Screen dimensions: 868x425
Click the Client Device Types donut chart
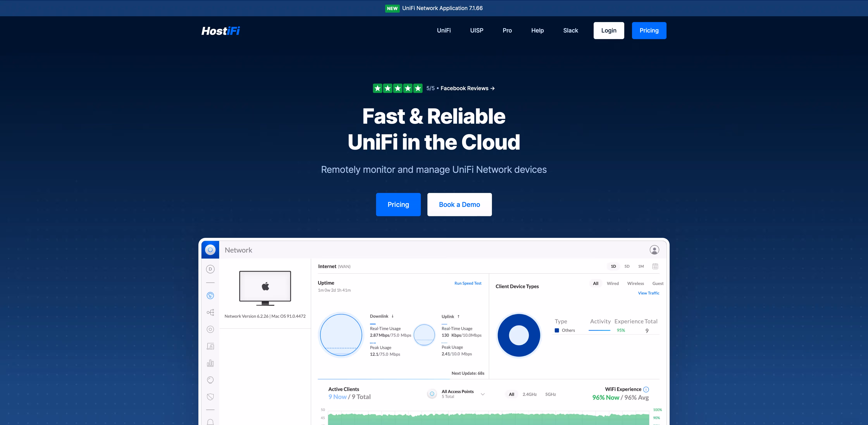[x=519, y=335]
